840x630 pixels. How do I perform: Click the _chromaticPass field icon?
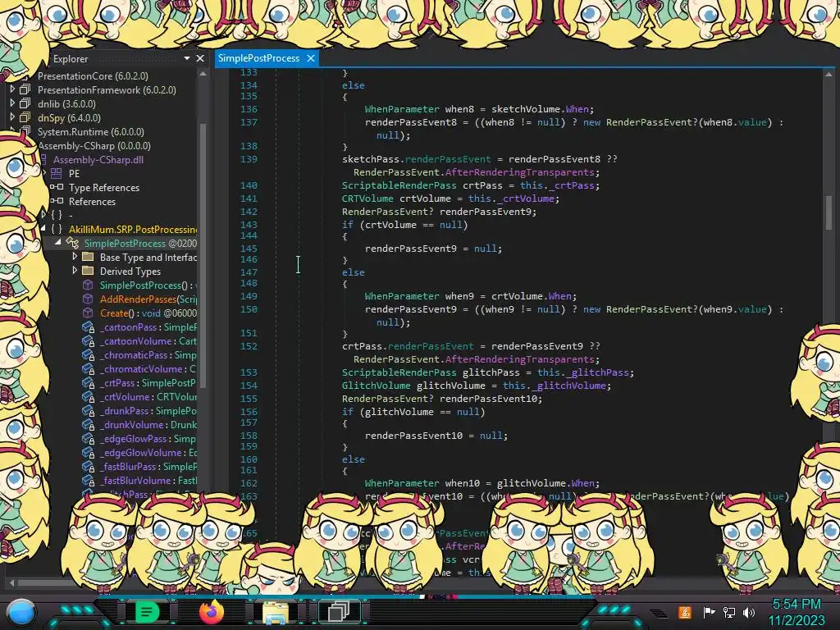point(88,354)
